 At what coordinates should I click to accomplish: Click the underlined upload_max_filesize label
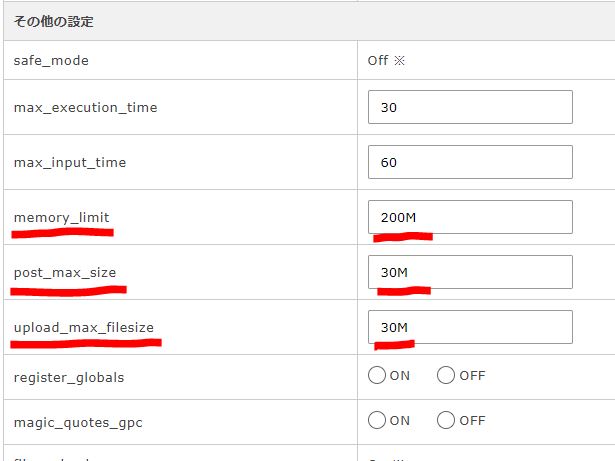(x=84, y=327)
